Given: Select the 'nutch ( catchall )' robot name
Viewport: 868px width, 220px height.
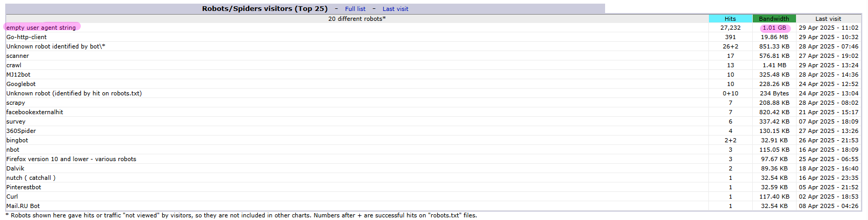Looking at the screenshot, I should [31, 178].
